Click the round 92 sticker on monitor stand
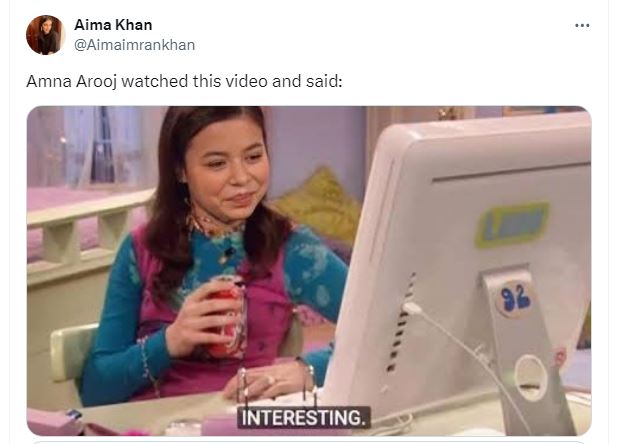The width and height of the screenshot is (626, 444). tap(515, 298)
